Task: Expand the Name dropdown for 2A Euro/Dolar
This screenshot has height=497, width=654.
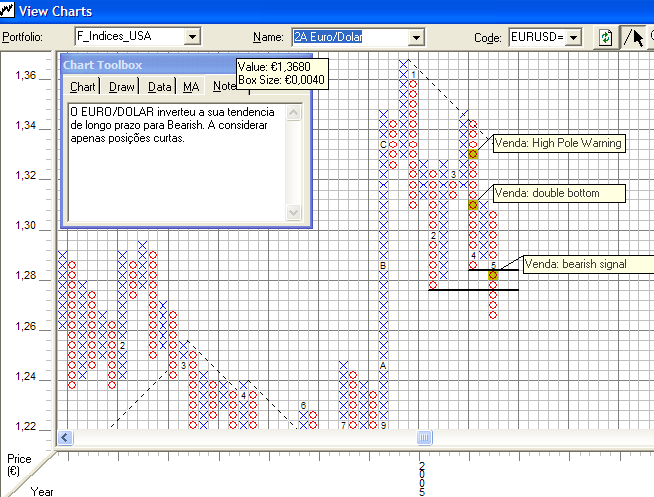Action: 416,37
